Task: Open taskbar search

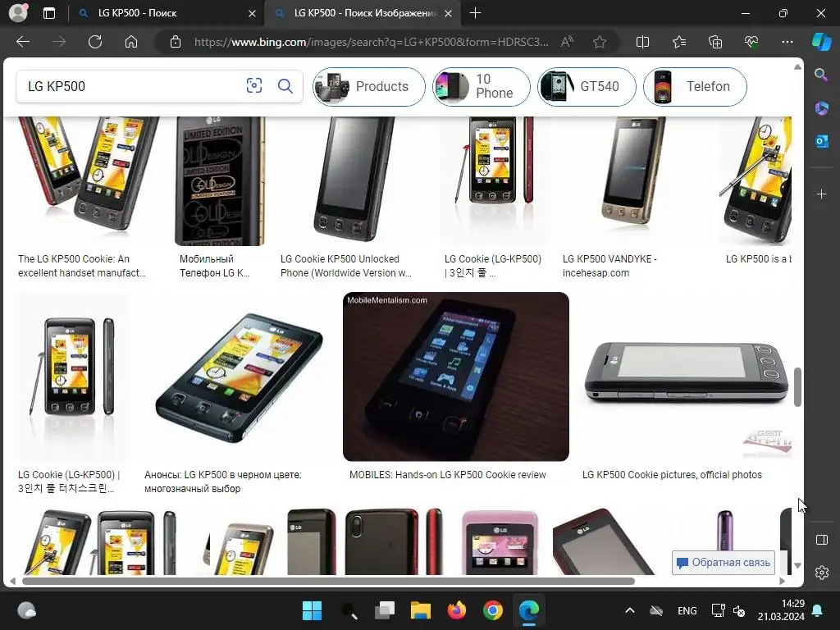Action: 349,610
